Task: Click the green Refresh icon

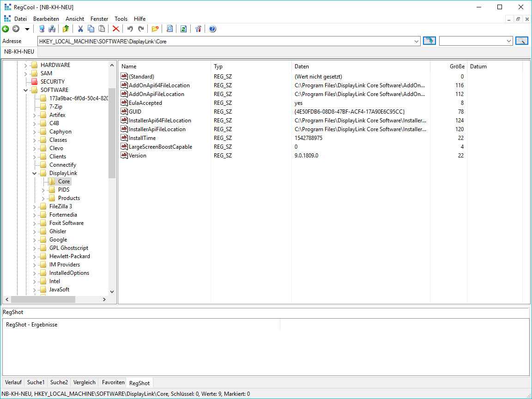Action: 183,29
